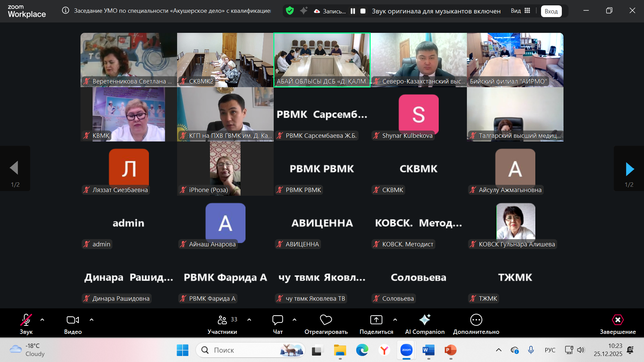Viewport: 644px width, 362px height.
Task: Stop the recording square button
Action: pos(363,11)
